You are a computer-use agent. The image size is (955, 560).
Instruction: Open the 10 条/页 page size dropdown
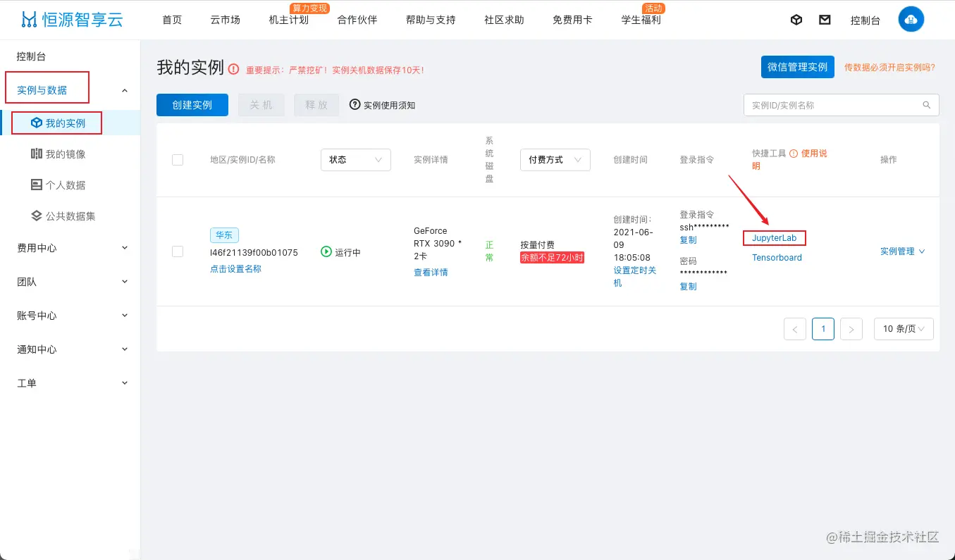pos(904,329)
